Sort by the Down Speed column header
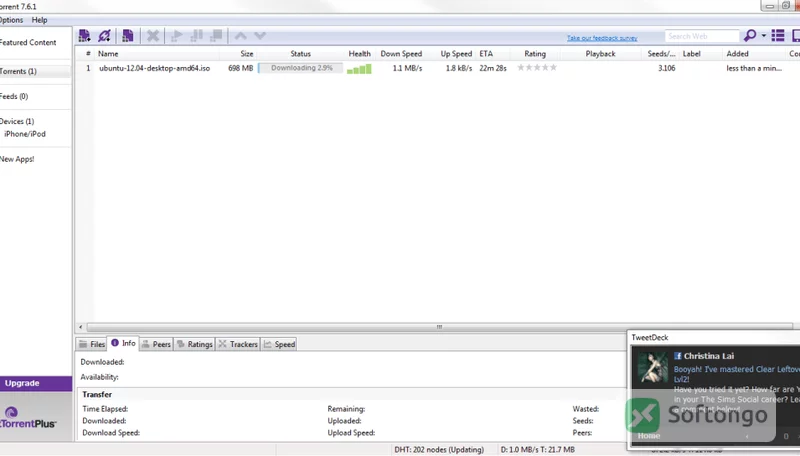800x456 pixels. click(x=401, y=54)
